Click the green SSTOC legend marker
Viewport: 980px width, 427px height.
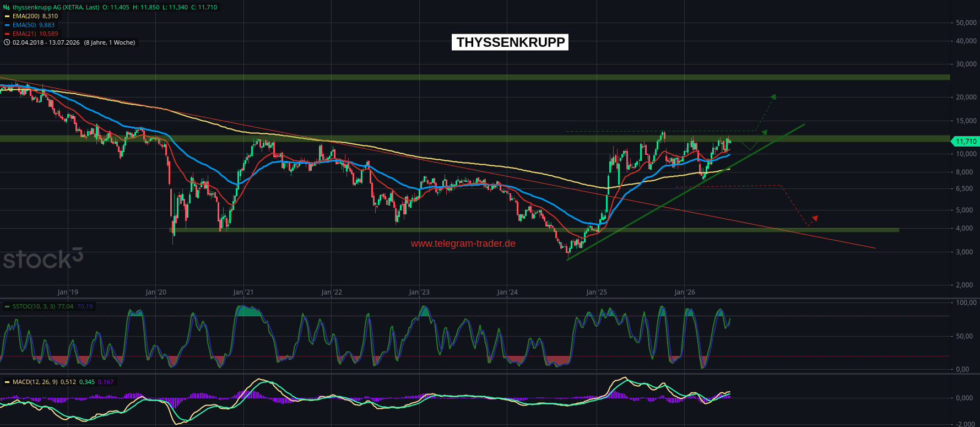click(7, 306)
